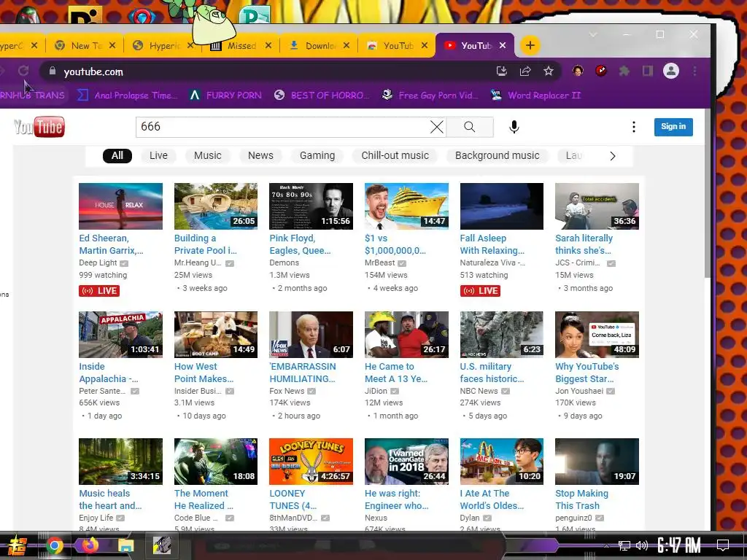Viewport: 747px width, 560px height.
Task: Go to the MrBeast channel name
Action: [379, 262]
